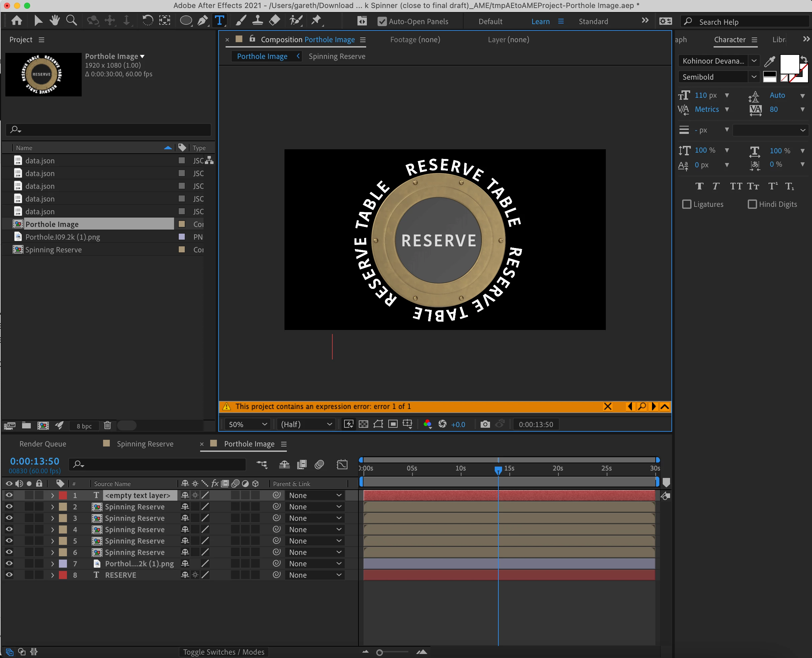This screenshot has width=812, height=658.
Task: Select the Eraser tool
Action: click(x=274, y=20)
